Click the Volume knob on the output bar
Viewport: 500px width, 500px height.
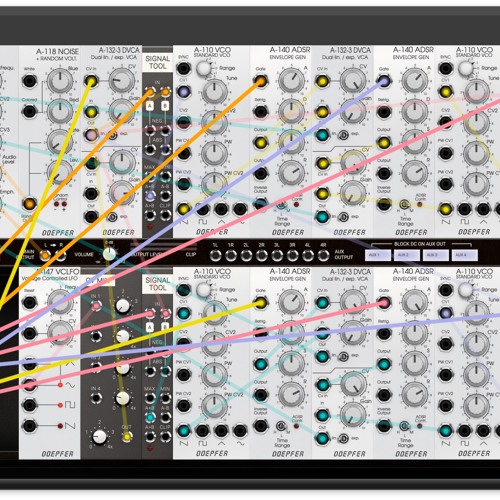pos(109,254)
